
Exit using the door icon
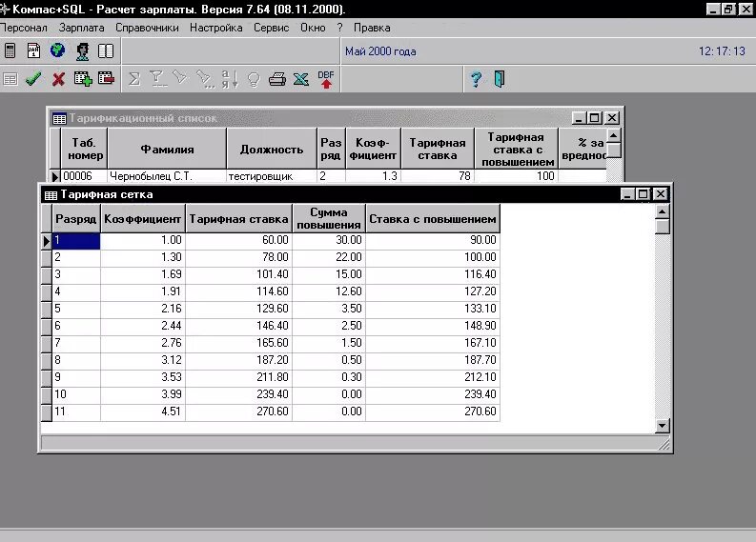pyautogui.click(x=500, y=79)
